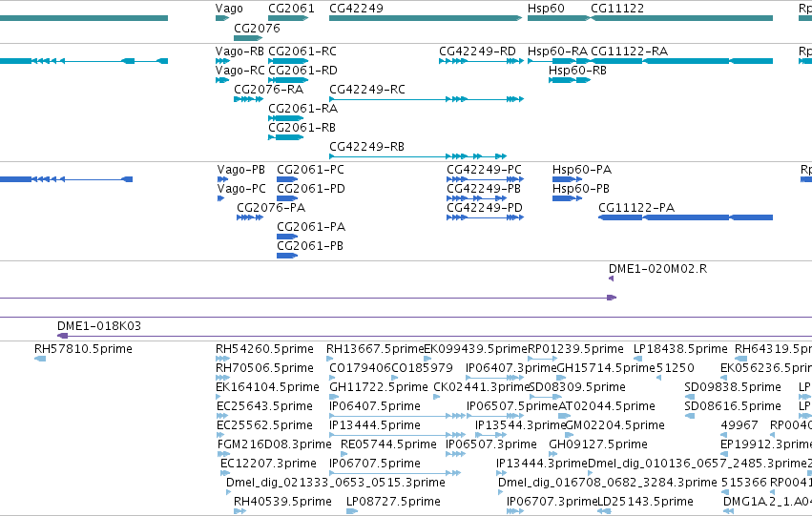Click the CG11122 gene label
The height and width of the screenshot is (516, 812).
click(x=617, y=9)
